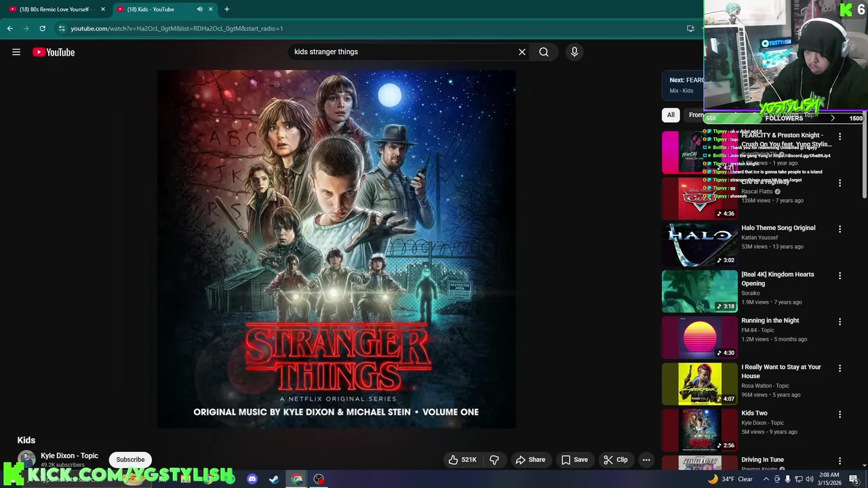Open Chrome from the taskbar
The width and height of the screenshot is (868, 488).
click(297, 479)
